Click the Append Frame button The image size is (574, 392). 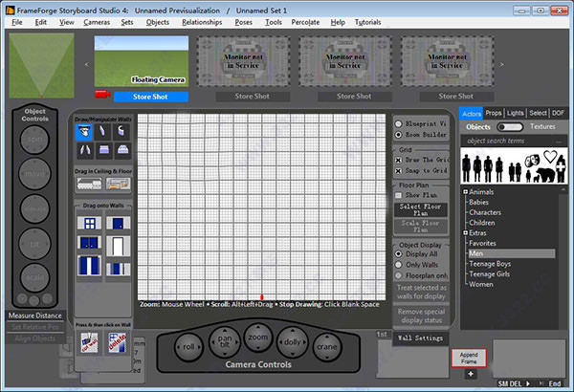469,358
